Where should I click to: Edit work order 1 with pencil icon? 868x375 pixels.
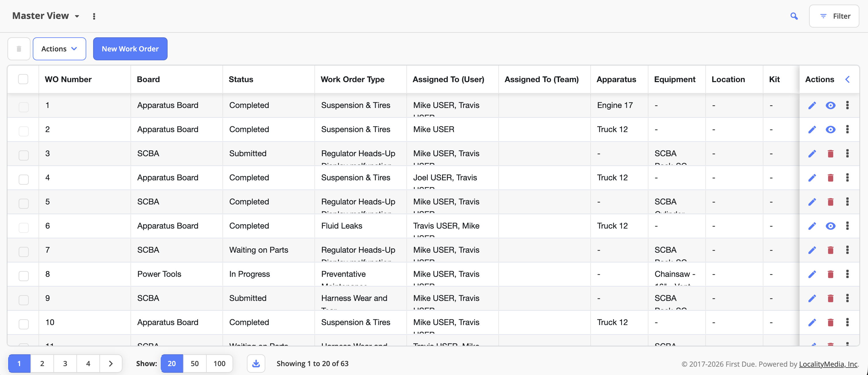coord(812,105)
